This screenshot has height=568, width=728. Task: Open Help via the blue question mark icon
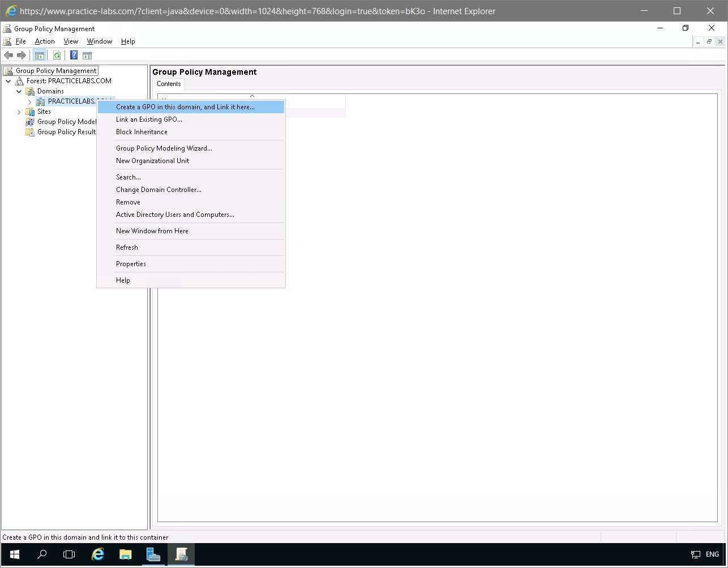click(x=74, y=55)
